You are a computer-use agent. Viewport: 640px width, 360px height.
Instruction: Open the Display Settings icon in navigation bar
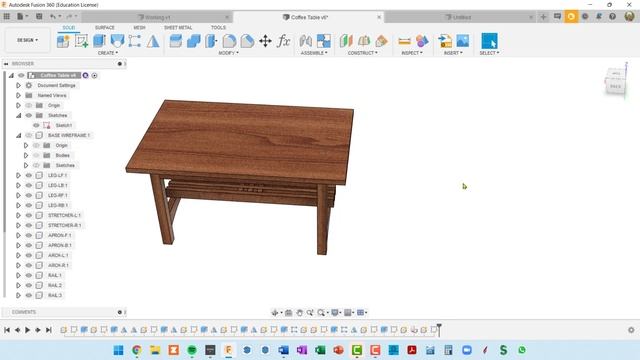pos(335,313)
